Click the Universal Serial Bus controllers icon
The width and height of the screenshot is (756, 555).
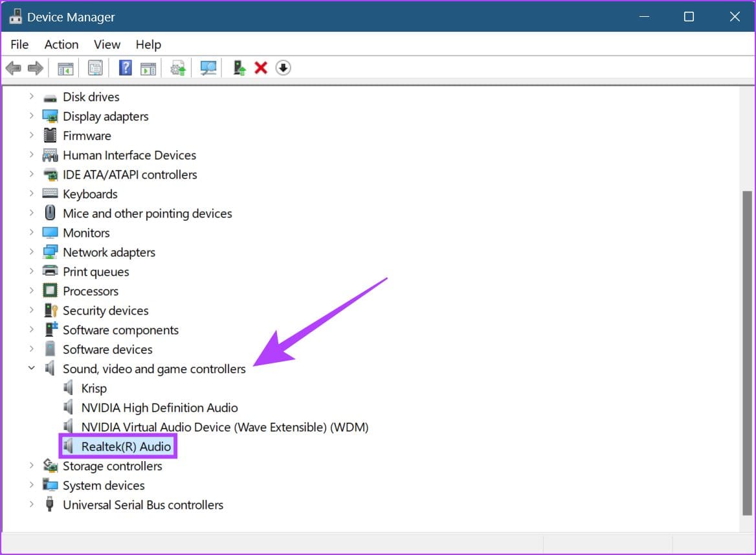pyautogui.click(x=49, y=504)
